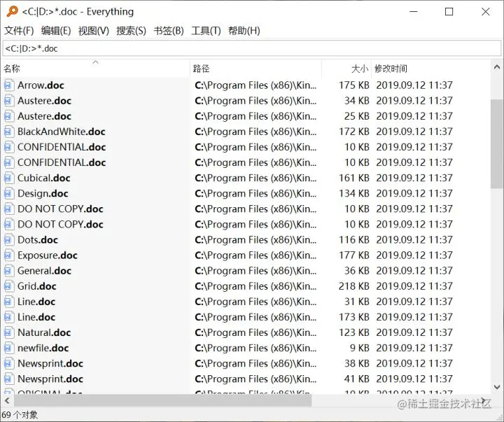Viewport: 504px width, 422px height.
Task: Click the 69 个对象 status text
Action: pyautogui.click(x=20, y=415)
